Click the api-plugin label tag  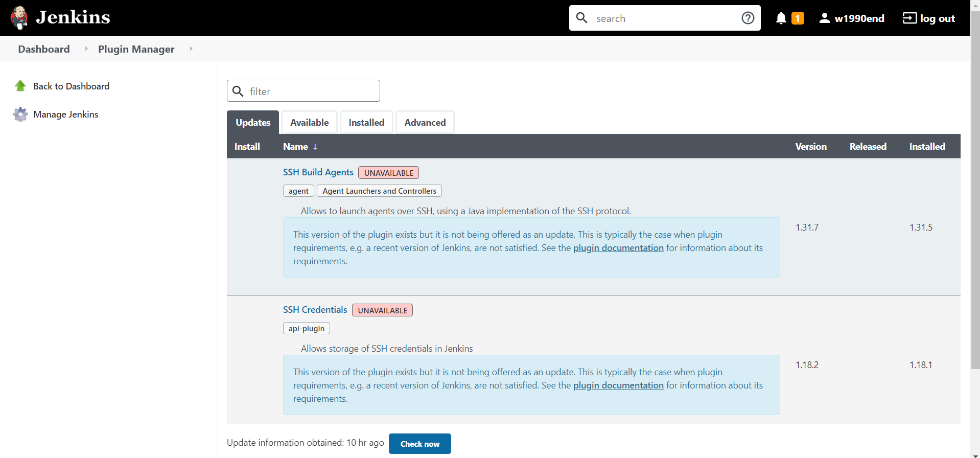pyautogui.click(x=307, y=328)
